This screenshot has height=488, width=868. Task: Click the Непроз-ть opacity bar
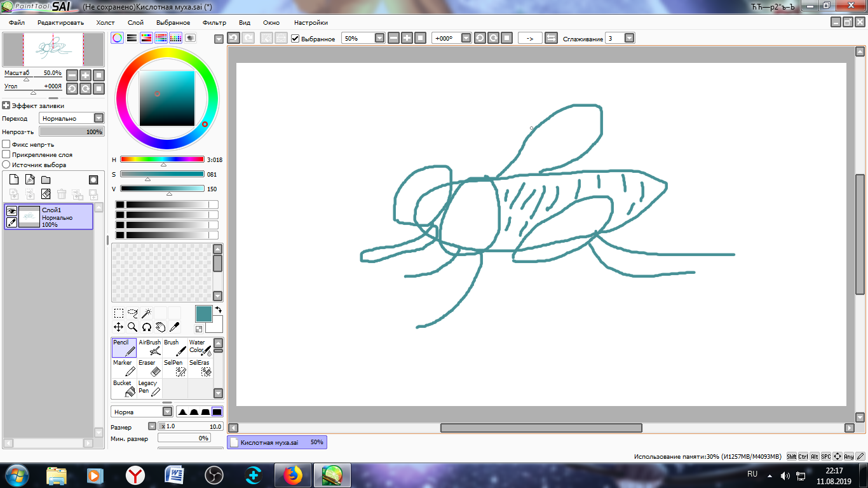click(x=71, y=132)
